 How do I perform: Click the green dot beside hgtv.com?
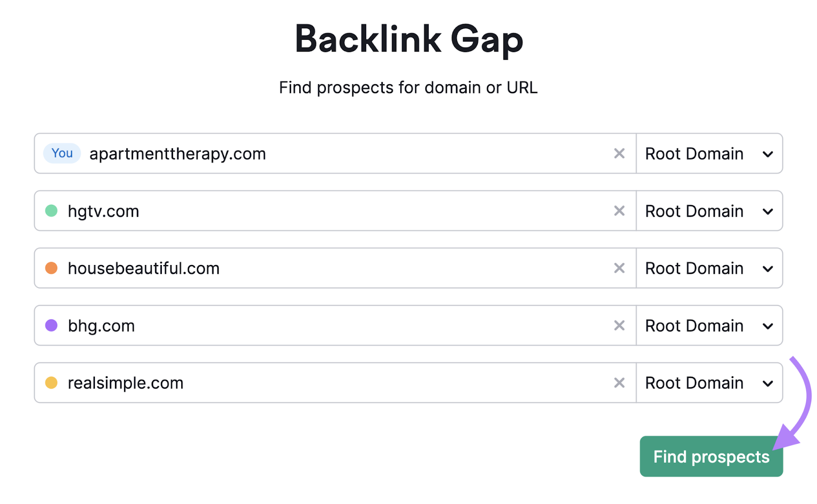tap(51, 210)
